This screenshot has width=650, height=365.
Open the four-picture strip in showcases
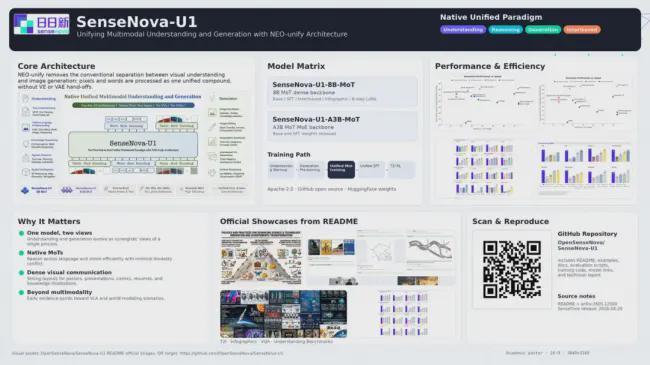[x=331, y=247]
